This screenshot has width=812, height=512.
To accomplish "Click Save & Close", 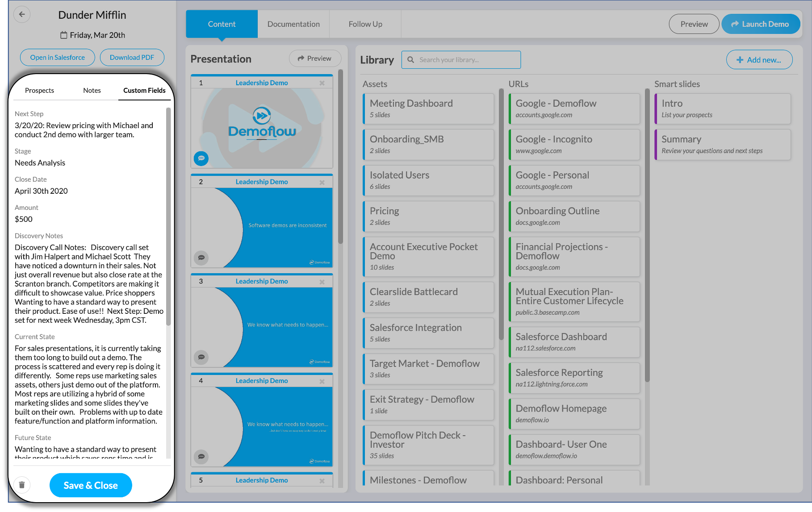I will click(91, 485).
